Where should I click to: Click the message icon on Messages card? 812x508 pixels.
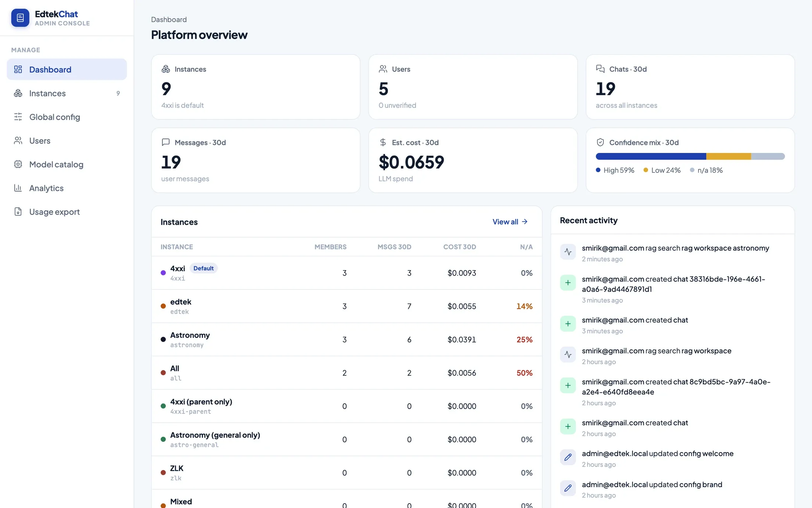pyautogui.click(x=166, y=142)
